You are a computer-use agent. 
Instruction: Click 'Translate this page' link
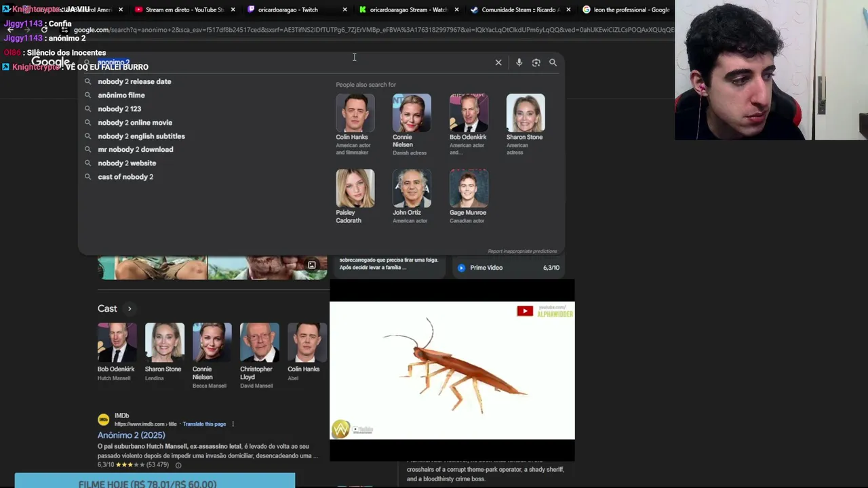click(x=204, y=424)
